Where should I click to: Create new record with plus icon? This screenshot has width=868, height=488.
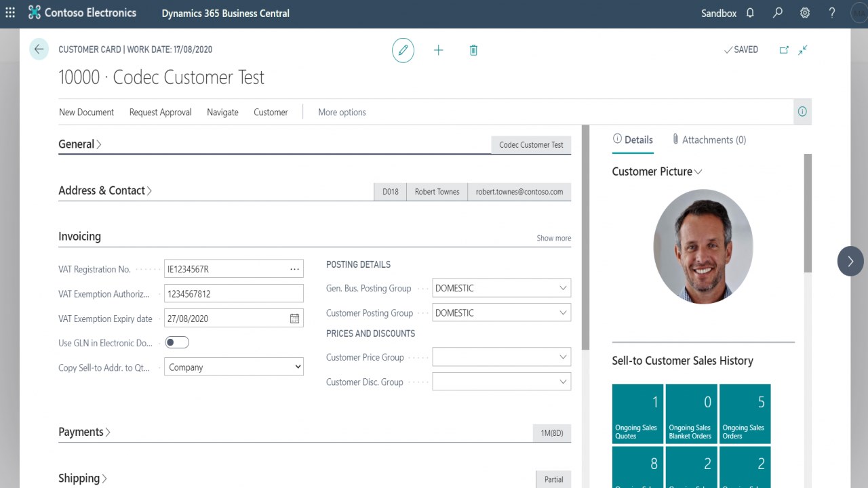click(438, 50)
